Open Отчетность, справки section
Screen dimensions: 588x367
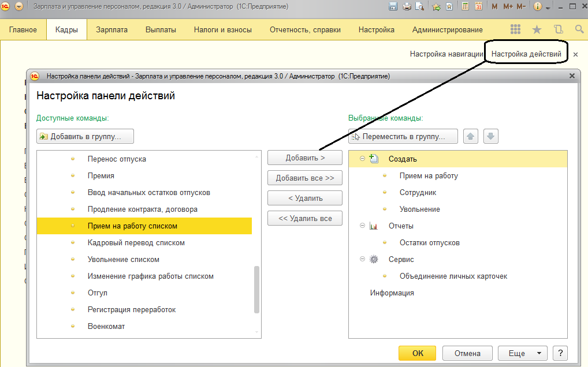pyautogui.click(x=305, y=29)
